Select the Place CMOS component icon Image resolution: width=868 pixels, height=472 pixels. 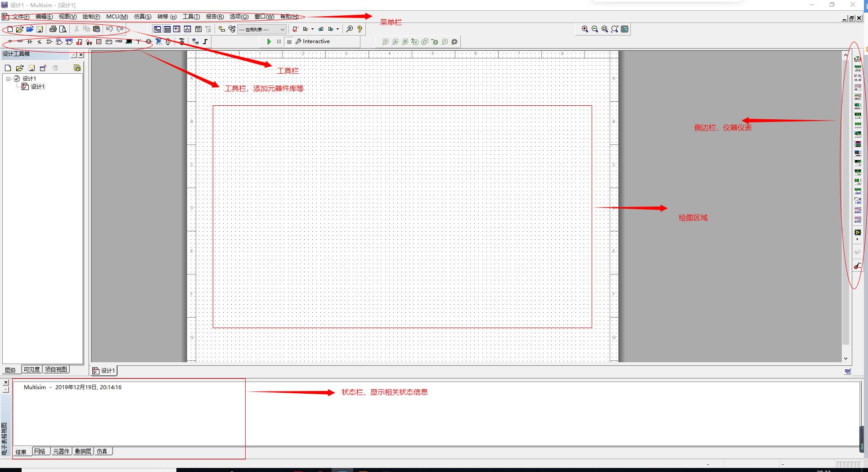68,41
